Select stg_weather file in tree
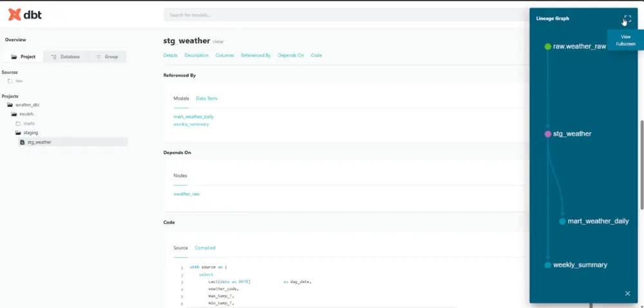644x308 pixels. [73, 142]
